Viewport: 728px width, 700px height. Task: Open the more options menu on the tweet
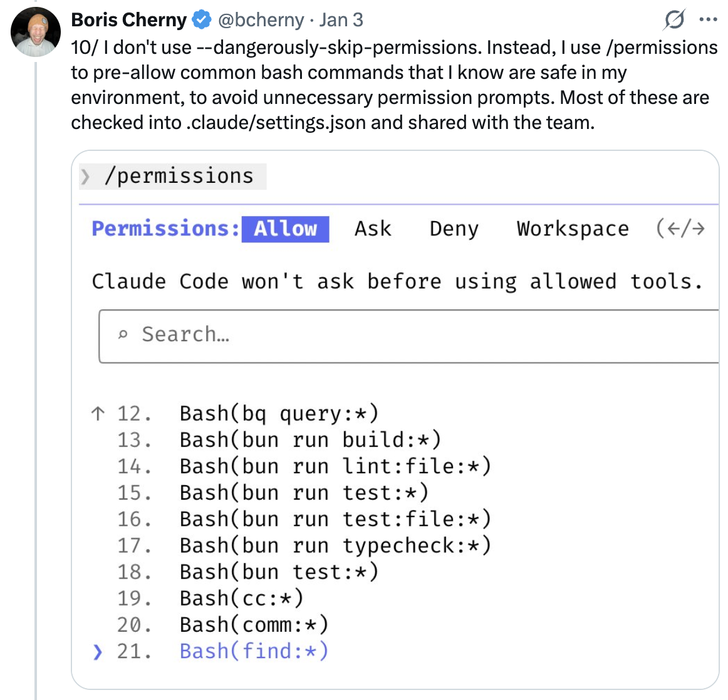click(x=709, y=19)
